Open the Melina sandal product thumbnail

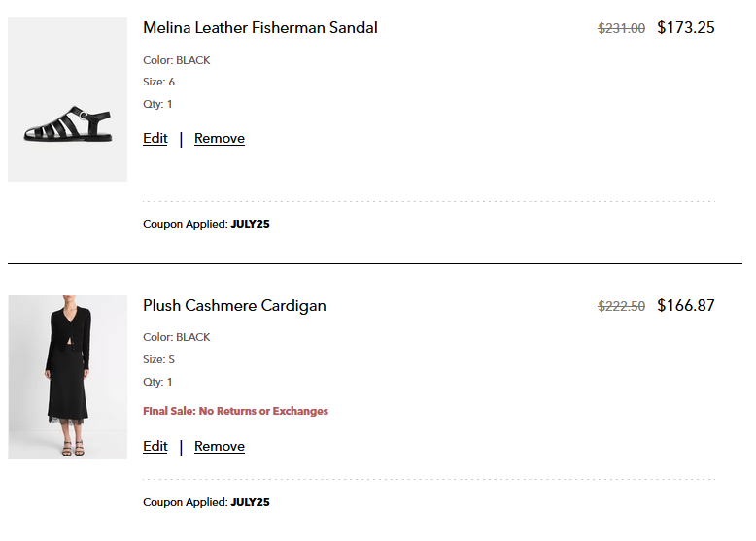point(67,100)
